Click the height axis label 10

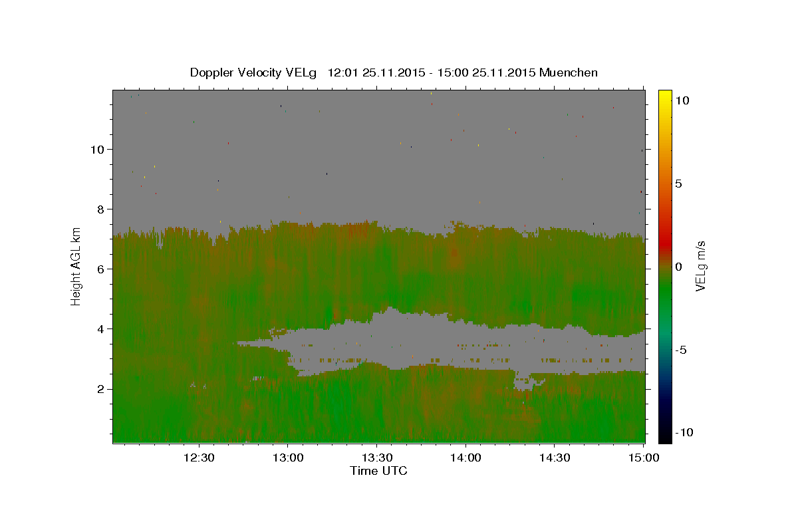(x=97, y=149)
